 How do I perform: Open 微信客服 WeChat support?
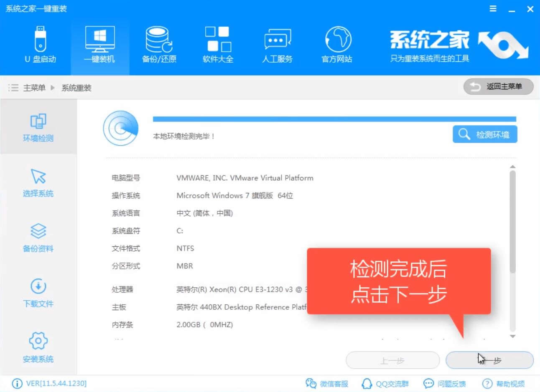pyautogui.click(x=328, y=383)
